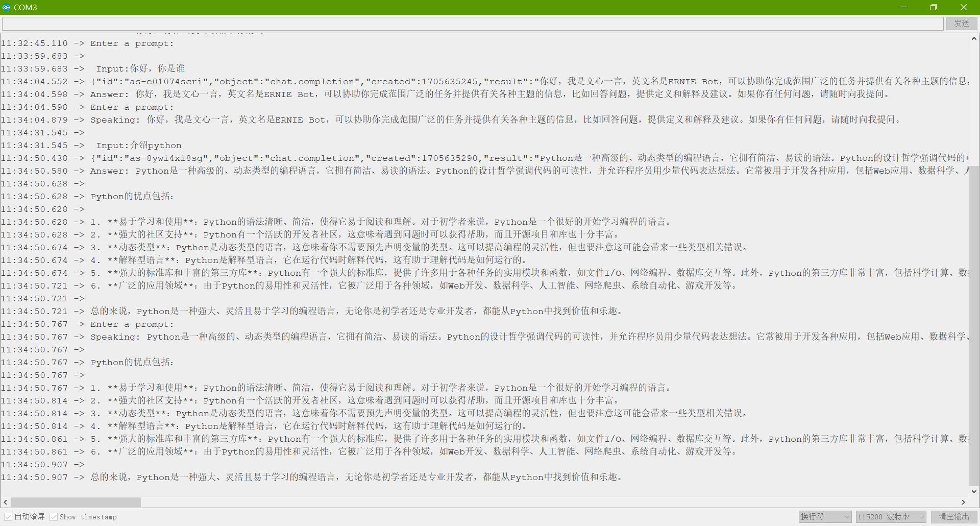Restore down the COM3 window
Viewport: 980px width, 526px height.
(933, 7)
